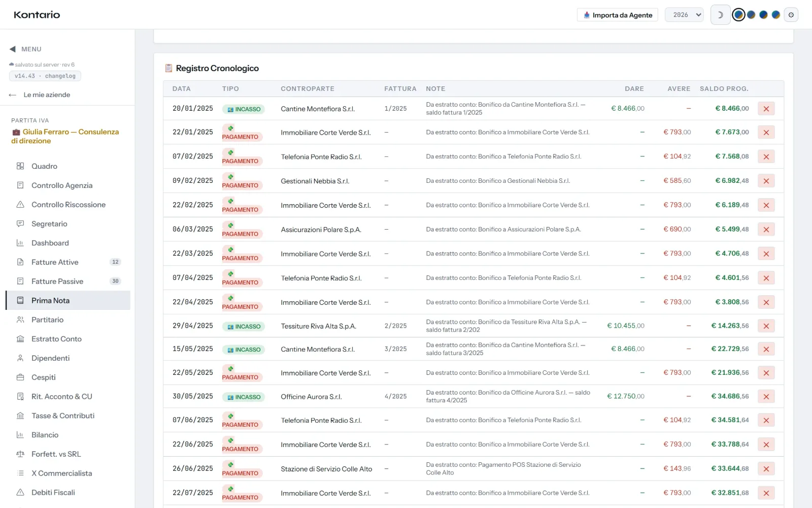Delete the 29/04/2025 Tessiture Riva Alta entry
The width and height of the screenshot is (812, 508).
click(766, 326)
